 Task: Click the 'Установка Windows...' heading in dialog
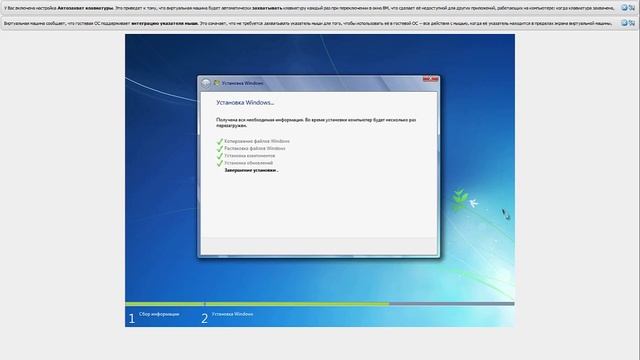245,103
